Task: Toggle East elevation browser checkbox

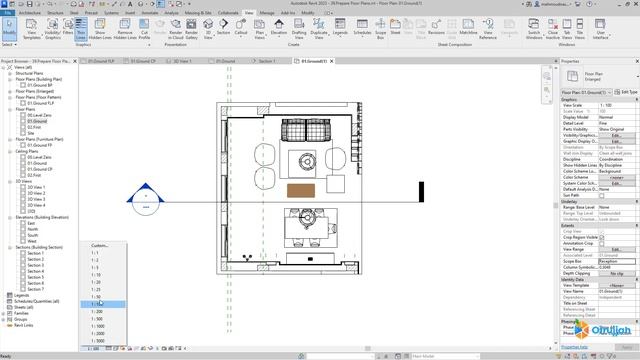Action: pyautogui.click(x=23, y=223)
